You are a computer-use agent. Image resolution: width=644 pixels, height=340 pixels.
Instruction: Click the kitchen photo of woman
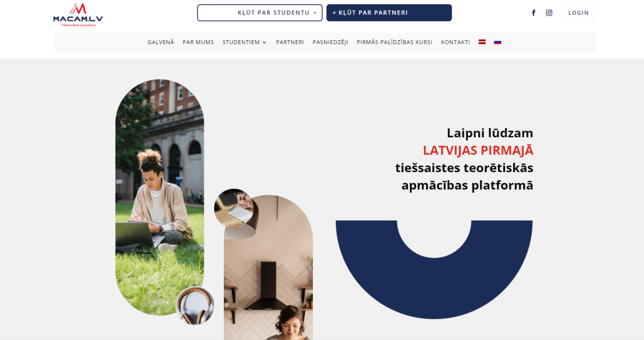pyautogui.click(x=268, y=267)
